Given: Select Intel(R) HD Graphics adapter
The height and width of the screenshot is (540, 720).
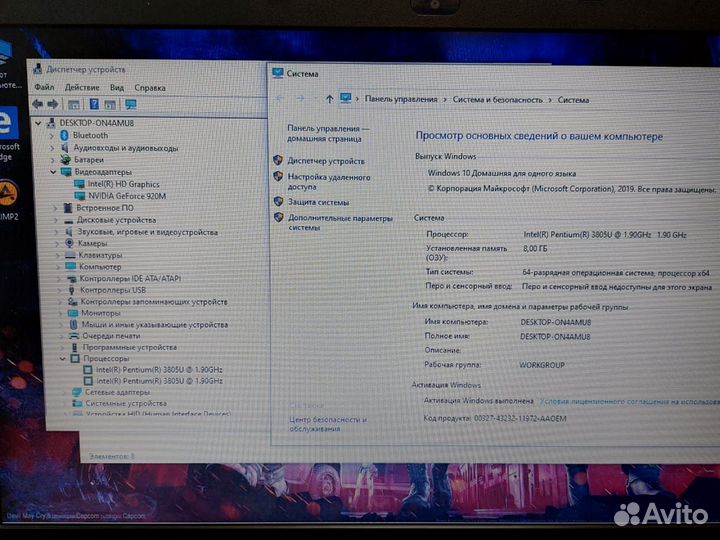Looking at the screenshot, I should point(123,184).
